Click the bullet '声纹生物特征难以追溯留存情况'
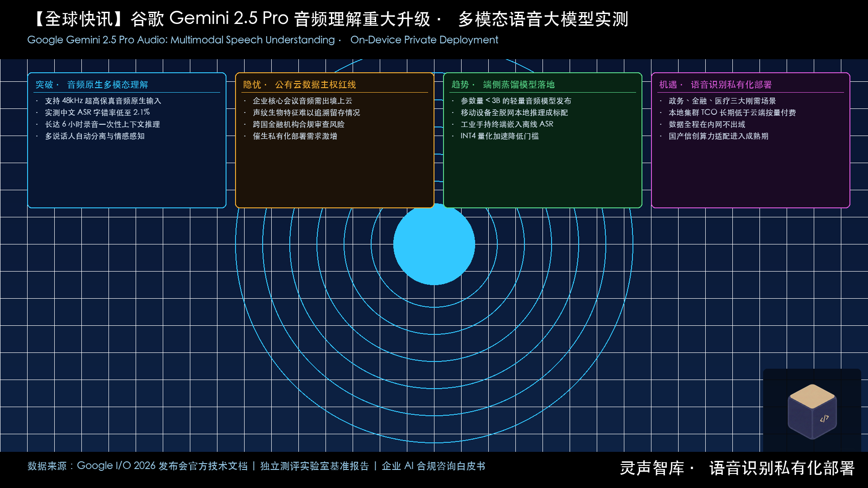Viewport: 868px width, 488px height. pyautogui.click(x=307, y=113)
